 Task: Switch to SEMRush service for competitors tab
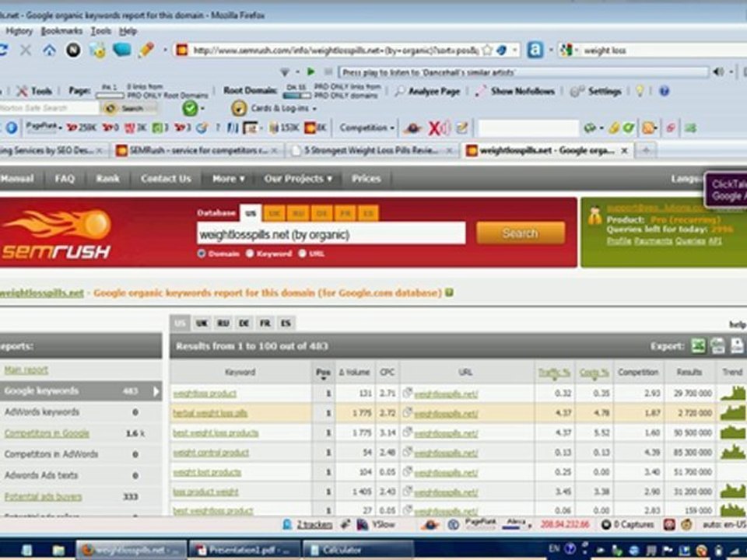pyautogui.click(x=197, y=150)
